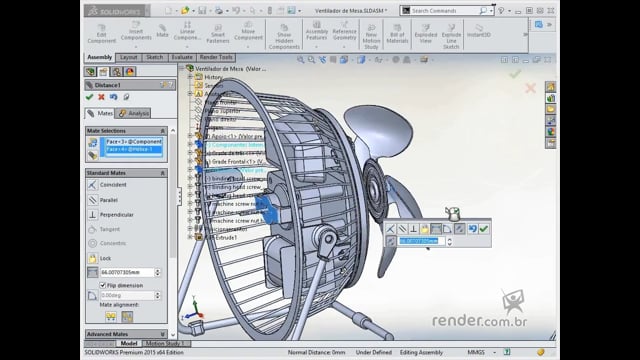Open the FeatureManager design tree tab icon
Viewport: 640px width, 360px height.
point(90,72)
